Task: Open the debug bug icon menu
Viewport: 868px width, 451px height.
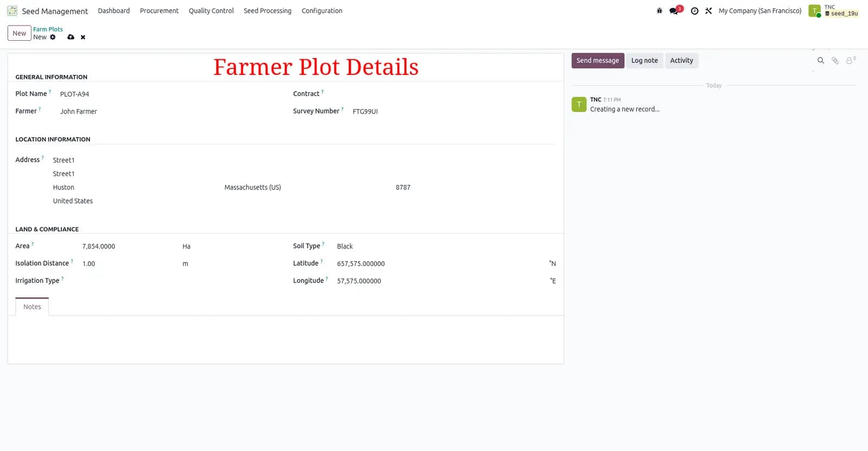Action: [659, 11]
